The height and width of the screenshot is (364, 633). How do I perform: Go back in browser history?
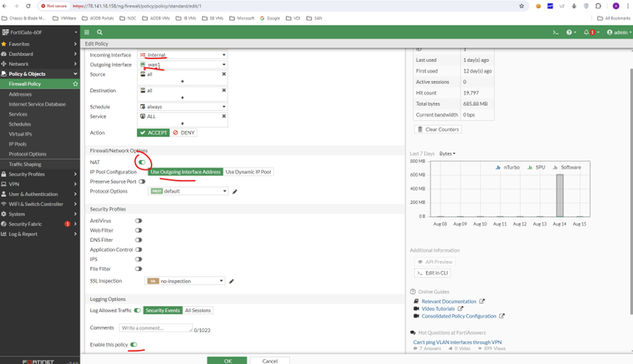[5, 6]
